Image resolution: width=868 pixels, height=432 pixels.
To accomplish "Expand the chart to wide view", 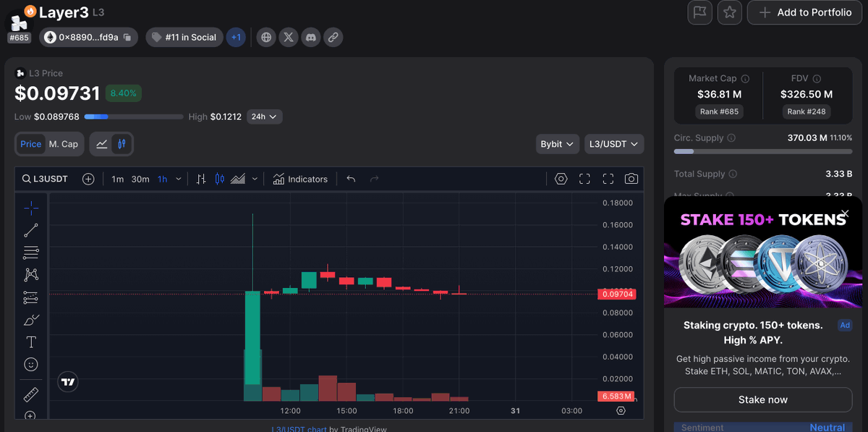I will pyautogui.click(x=584, y=179).
